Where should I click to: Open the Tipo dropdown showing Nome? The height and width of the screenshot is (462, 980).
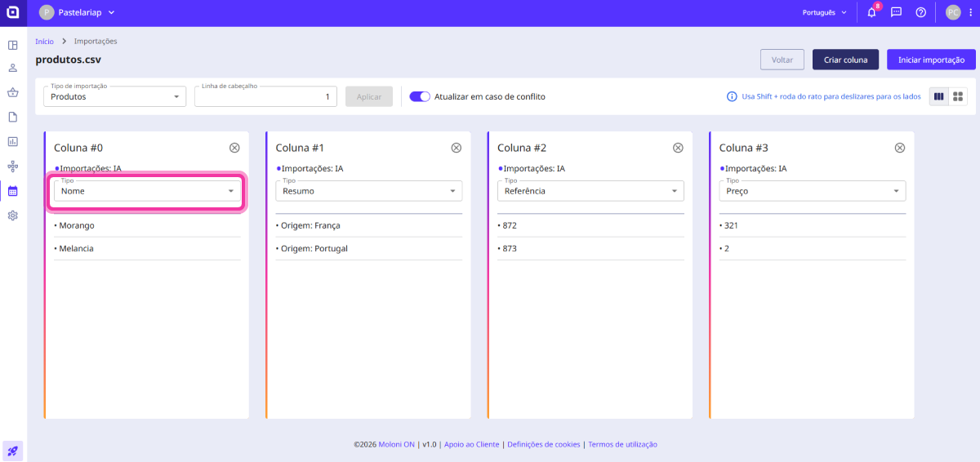coord(147,191)
